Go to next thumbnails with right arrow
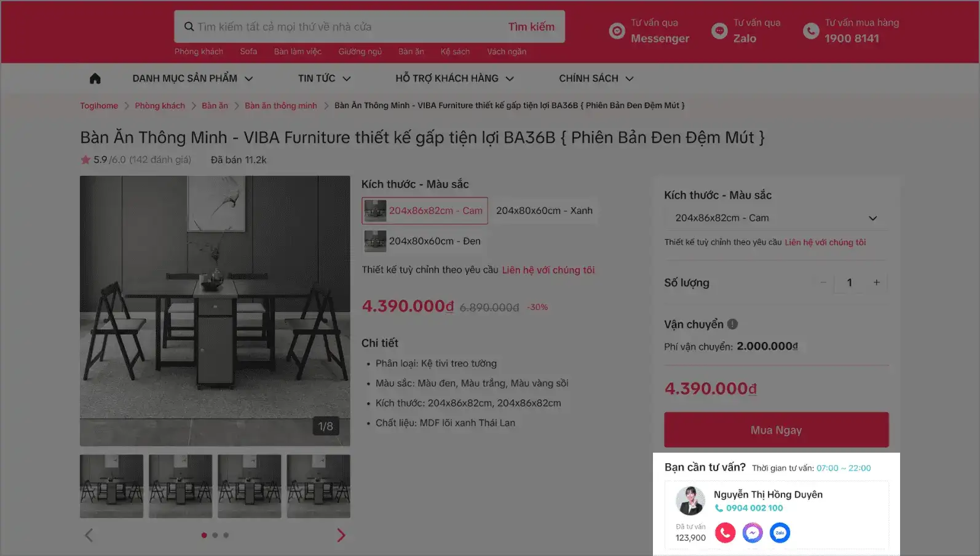980x556 pixels. [341, 535]
